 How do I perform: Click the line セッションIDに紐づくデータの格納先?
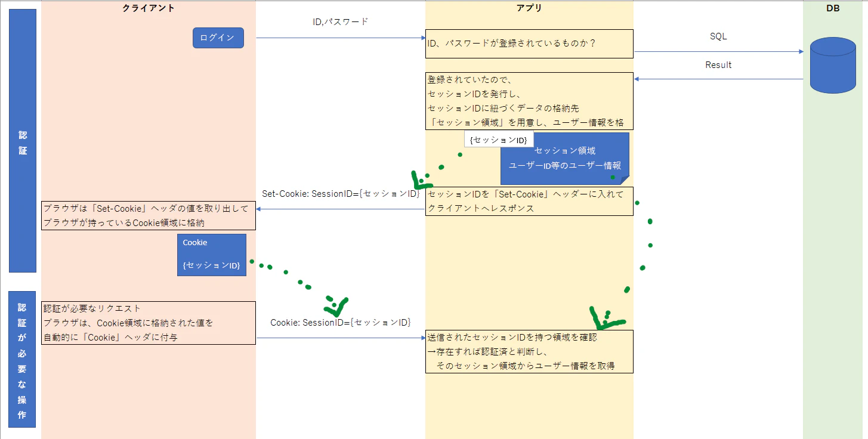click(x=503, y=108)
